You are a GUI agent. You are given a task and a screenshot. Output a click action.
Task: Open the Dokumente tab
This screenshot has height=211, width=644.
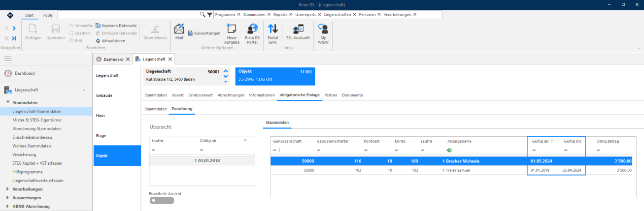coord(352,95)
